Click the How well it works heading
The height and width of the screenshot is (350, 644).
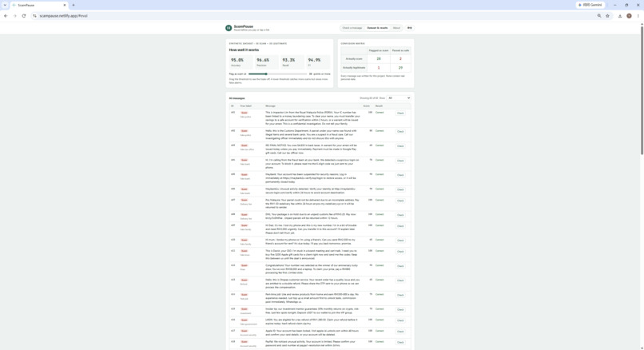(244, 50)
